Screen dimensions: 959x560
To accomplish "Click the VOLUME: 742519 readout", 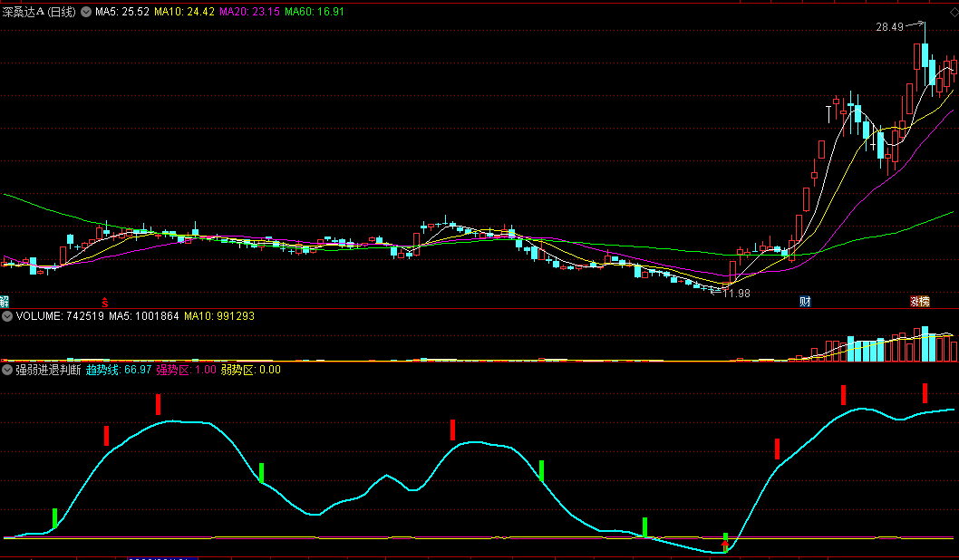I will pos(60,316).
